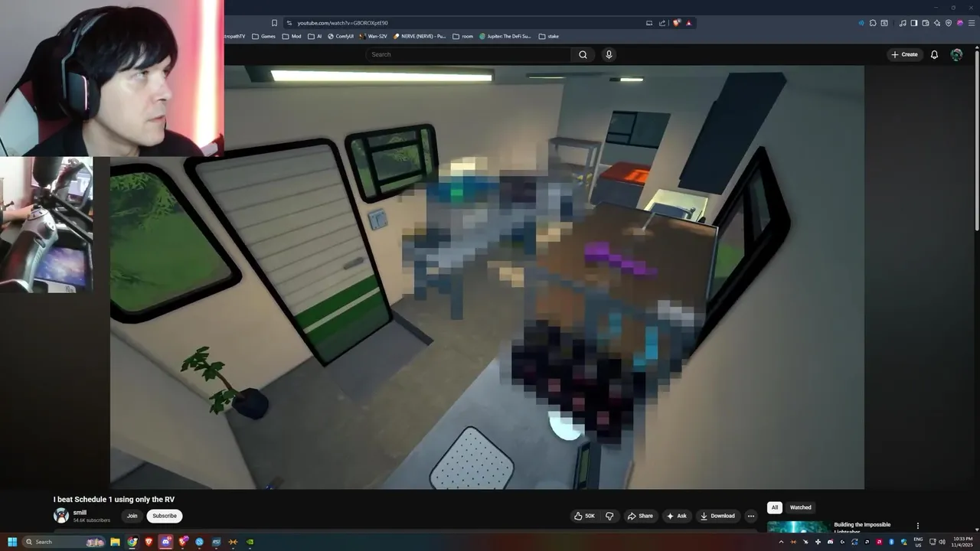Click the ENG US language indicator
Screen dimensions: 980x551
(918, 542)
